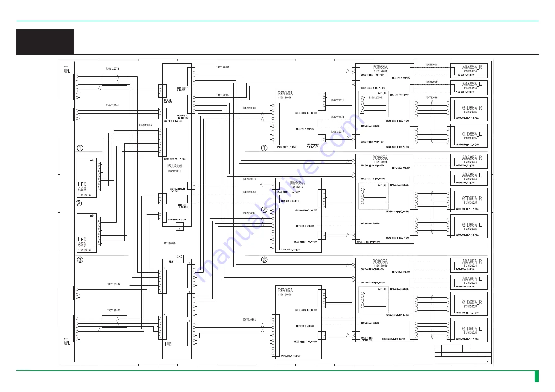Screen dimensions: 555x392
Task: Select harness label 136Y120800
Action: point(113,310)
